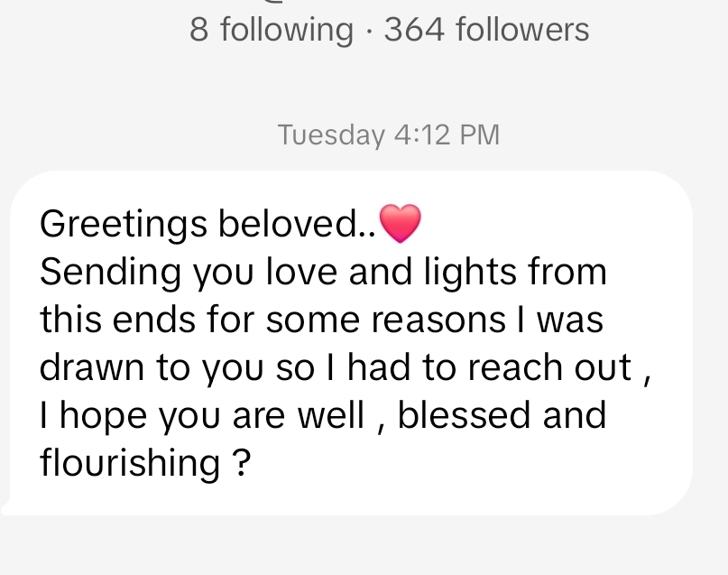Click the line 'Sending you love and lights from'
The width and height of the screenshot is (728, 575).
(323, 272)
